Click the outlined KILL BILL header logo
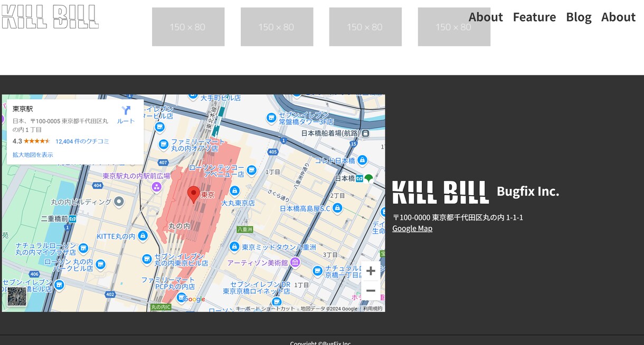 (x=50, y=17)
